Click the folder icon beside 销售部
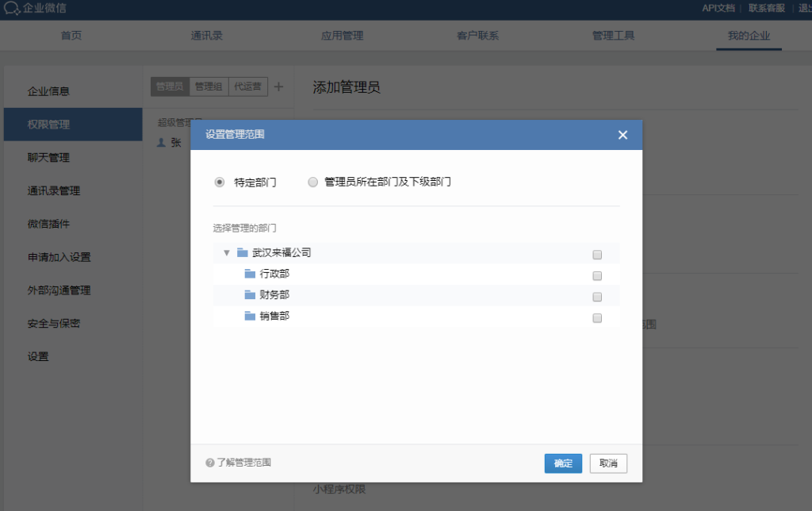812x511 pixels. click(x=250, y=317)
